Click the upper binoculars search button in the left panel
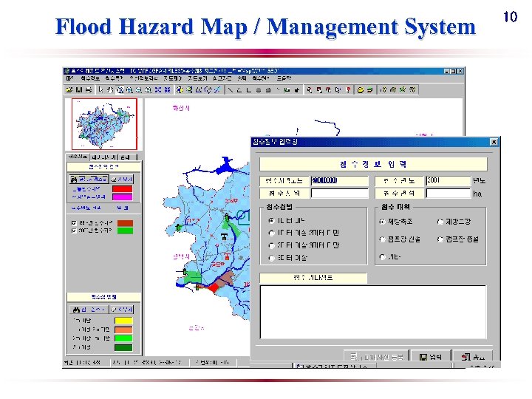This screenshot has height=399, width=532. pyautogui.click(x=89, y=179)
